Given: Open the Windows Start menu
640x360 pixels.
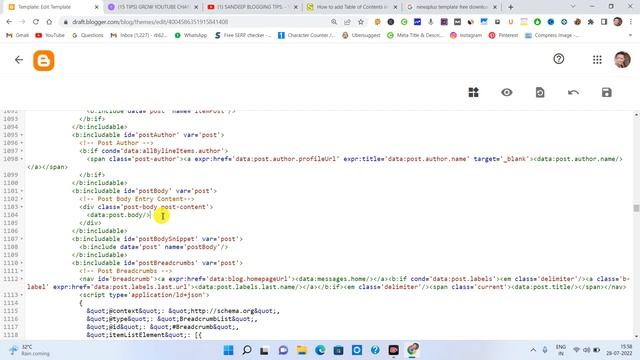Looking at the screenshot, I should (x=229, y=350).
